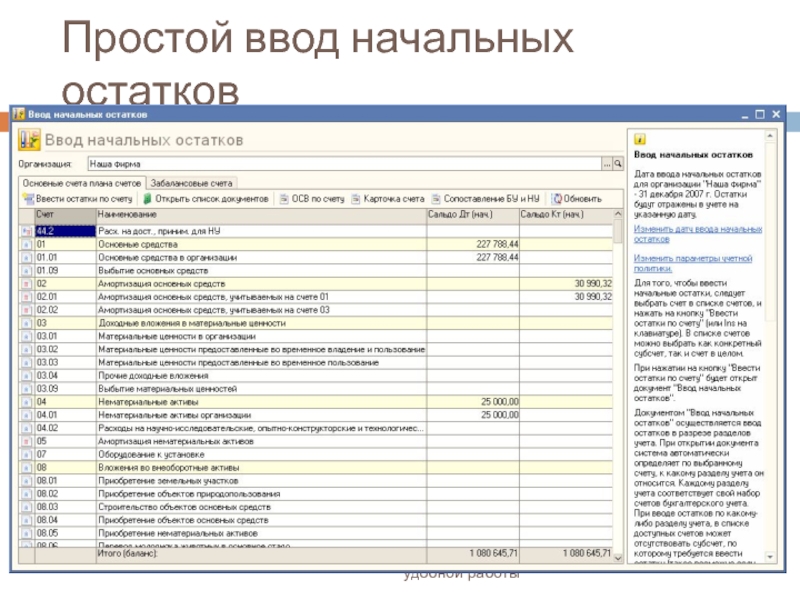Select row 08 Вложения во внеоборотные активы
This screenshot has height=600, width=800.
(x=316, y=468)
